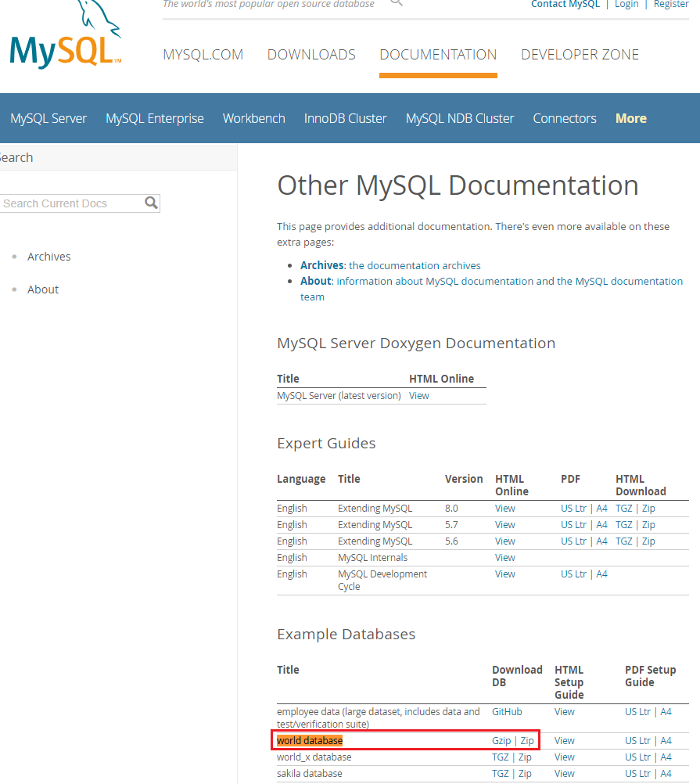Download MySQL Development Cycle US Ltr PDF
The image size is (700, 784).
click(573, 574)
